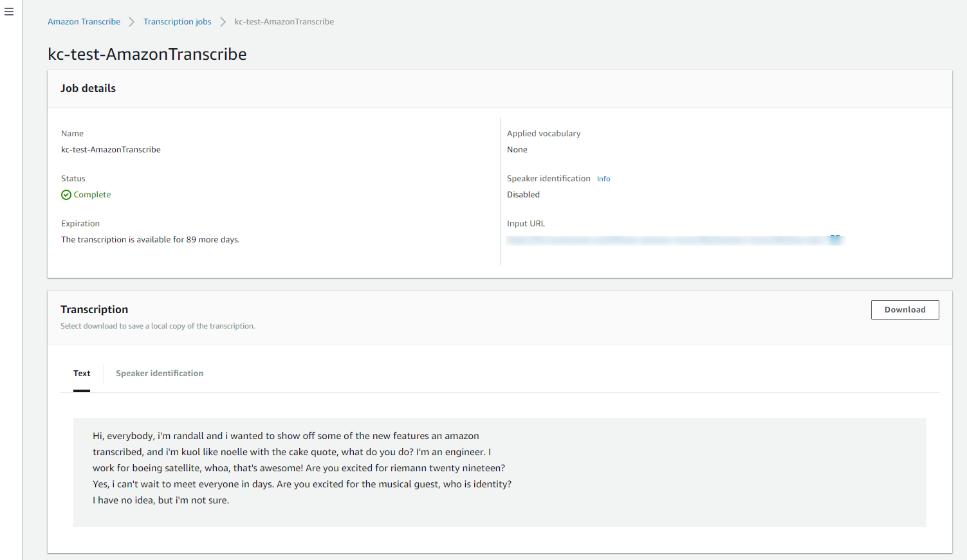Click the Complete status text
This screenshot has height=560, width=967.
click(92, 195)
